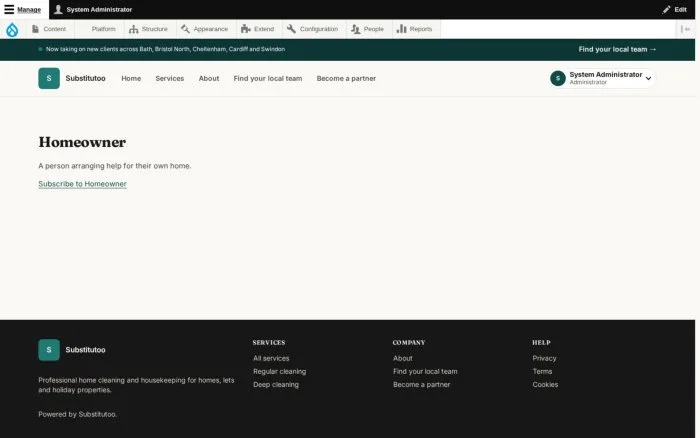Screen dimensions: 700x438
Task: Open footer Find your local team link
Action: 425,371
